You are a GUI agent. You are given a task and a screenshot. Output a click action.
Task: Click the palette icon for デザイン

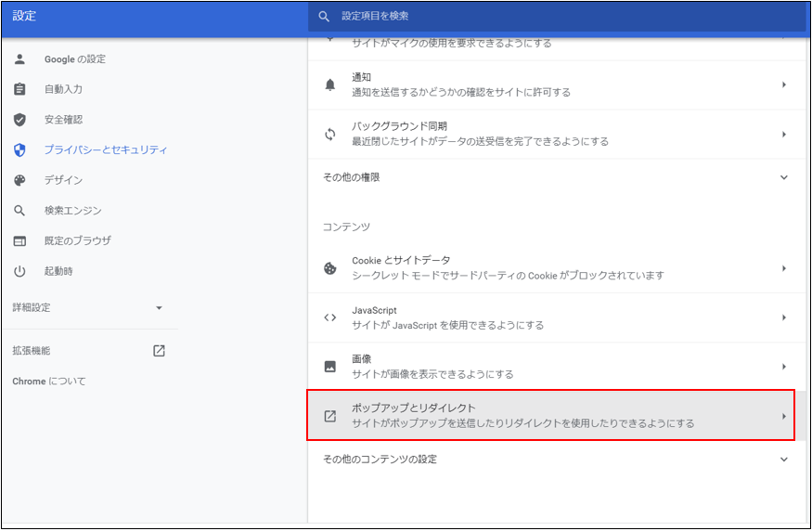click(x=19, y=180)
